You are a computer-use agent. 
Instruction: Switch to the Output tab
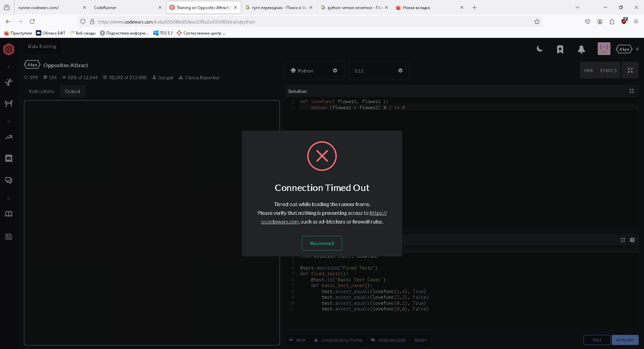coord(72,91)
